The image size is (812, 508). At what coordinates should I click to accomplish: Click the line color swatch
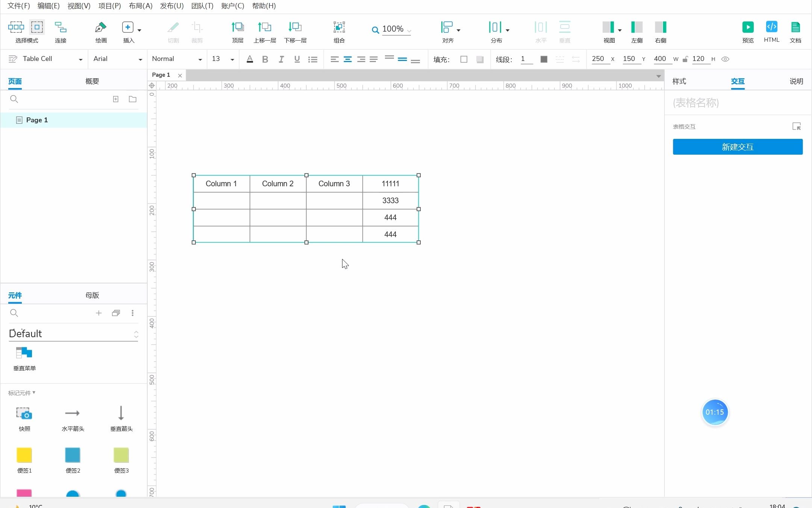(544, 59)
